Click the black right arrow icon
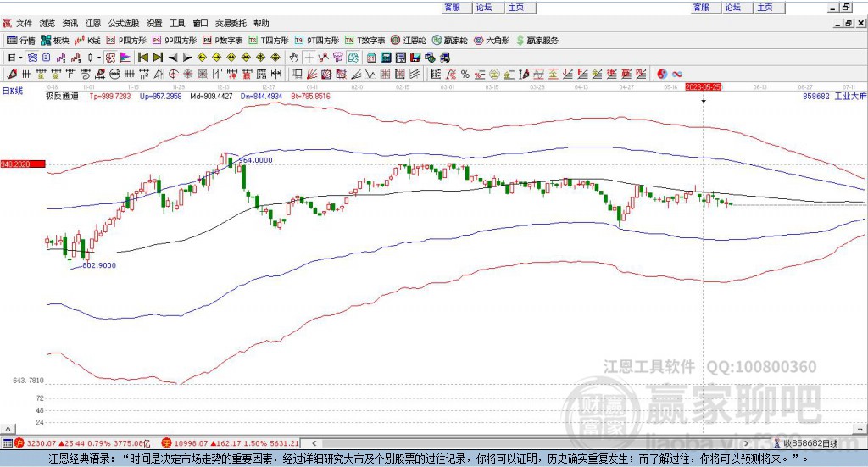The width and height of the screenshot is (868, 467). (x=187, y=58)
